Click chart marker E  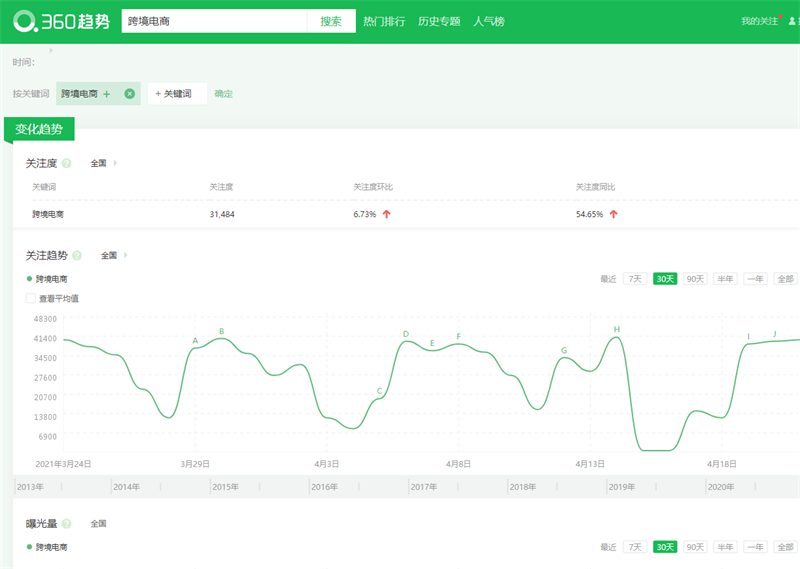point(432,343)
